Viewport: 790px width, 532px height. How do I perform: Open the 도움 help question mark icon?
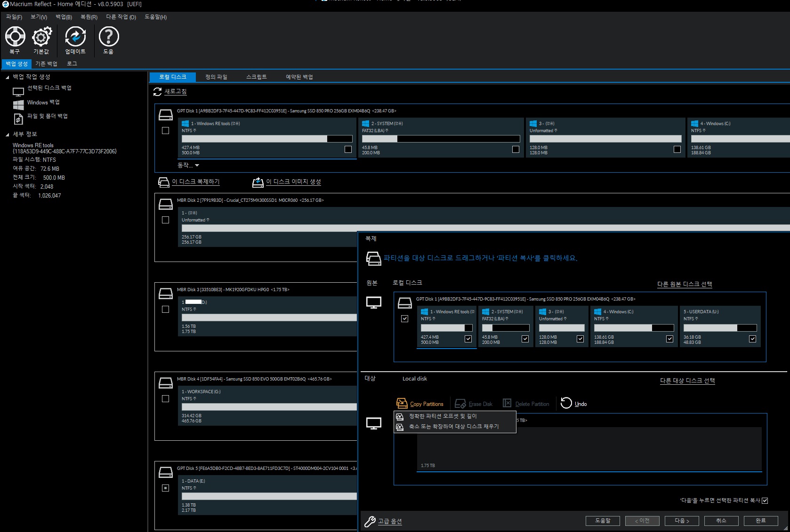[109, 37]
